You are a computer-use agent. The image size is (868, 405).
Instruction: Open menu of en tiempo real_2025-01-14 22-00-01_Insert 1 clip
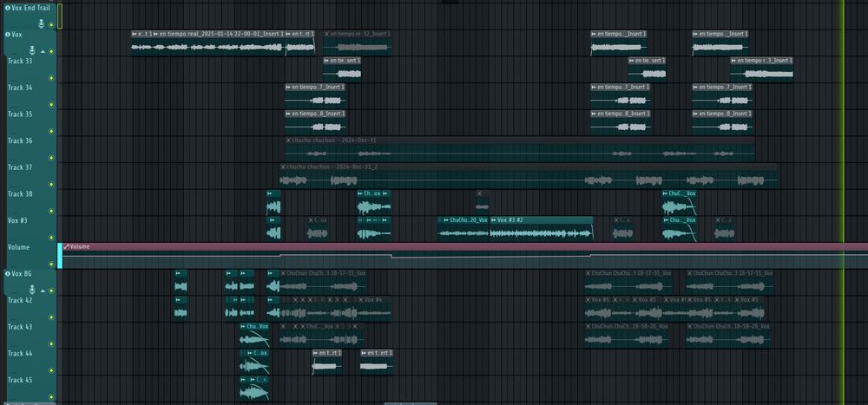tap(155, 34)
